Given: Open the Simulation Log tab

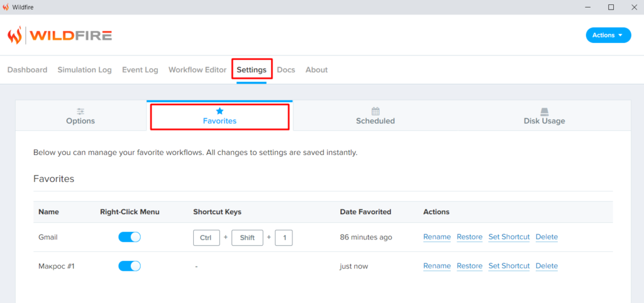Looking at the screenshot, I should click(x=84, y=70).
